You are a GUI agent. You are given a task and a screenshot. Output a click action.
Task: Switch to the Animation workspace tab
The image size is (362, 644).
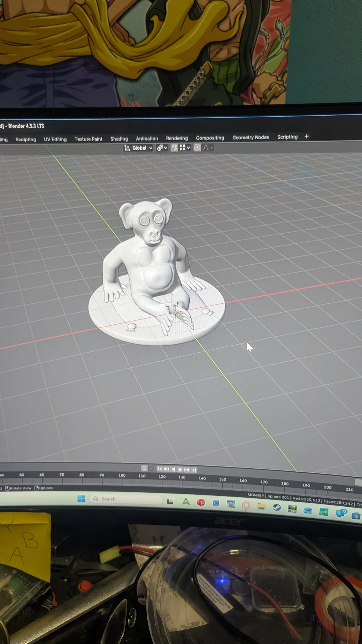[147, 138]
